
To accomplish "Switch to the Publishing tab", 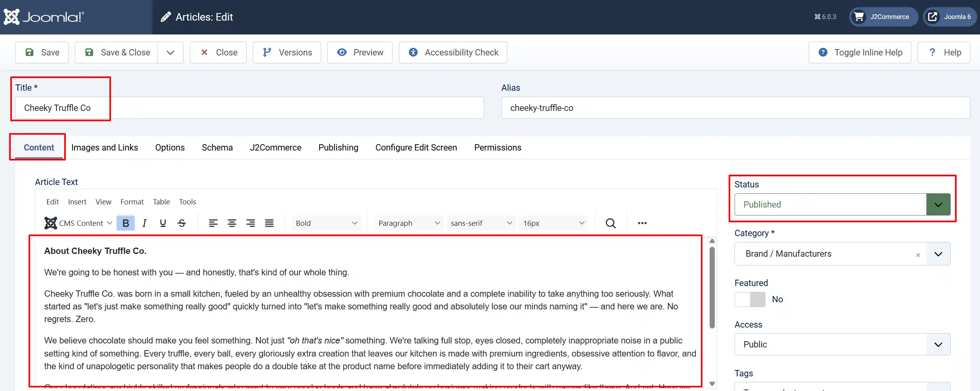I will 338,147.
